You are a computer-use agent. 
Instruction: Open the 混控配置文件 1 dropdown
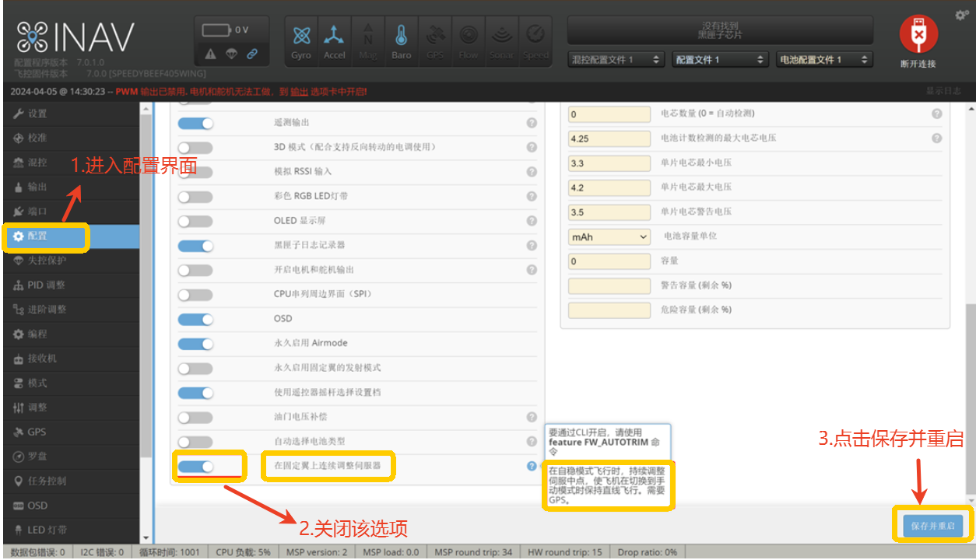tap(616, 59)
